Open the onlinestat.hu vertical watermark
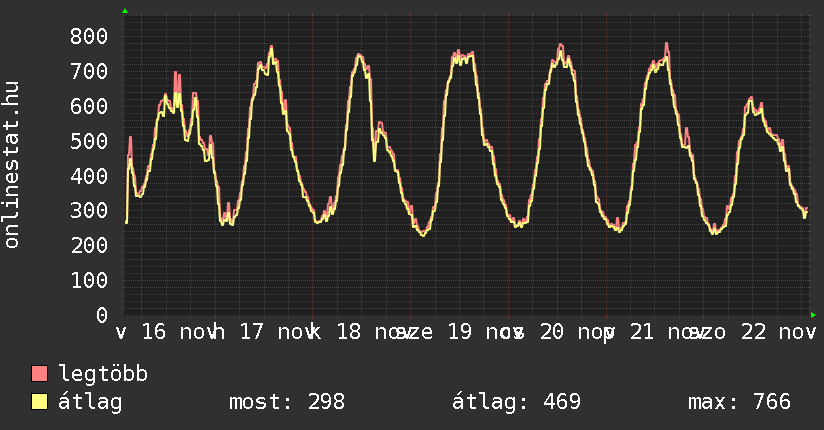The image size is (824, 430). [13, 166]
